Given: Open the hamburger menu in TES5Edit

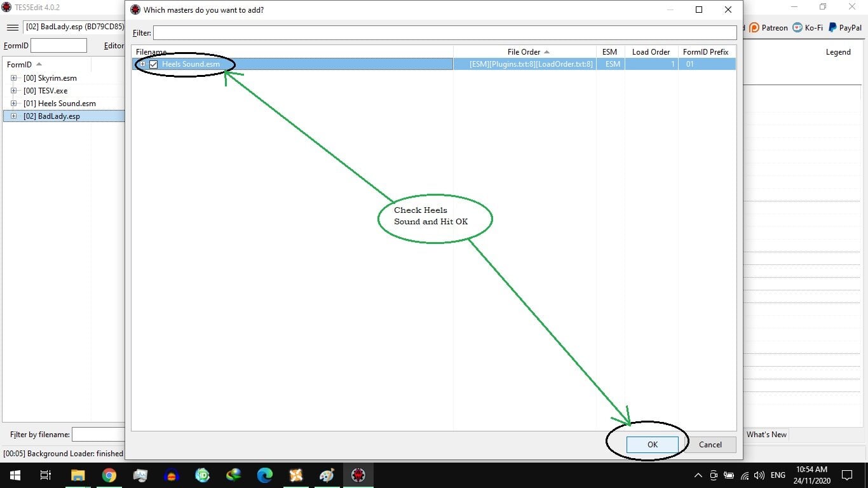Looking at the screenshot, I should (x=13, y=27).
